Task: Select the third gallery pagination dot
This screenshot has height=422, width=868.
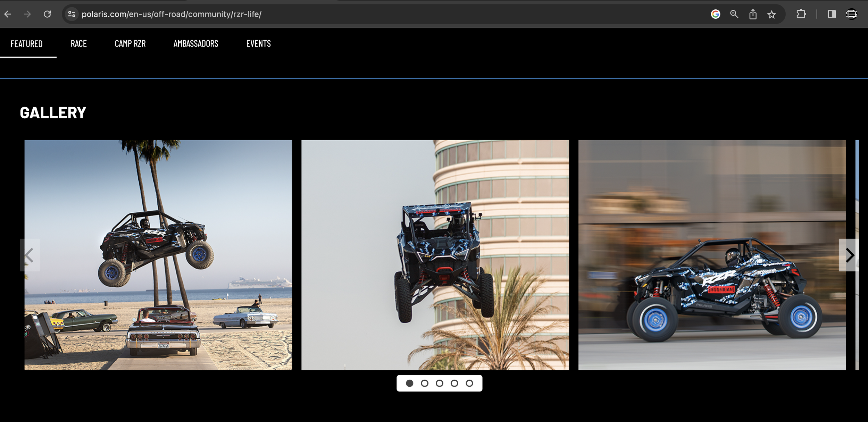Action: click(439, 383)
